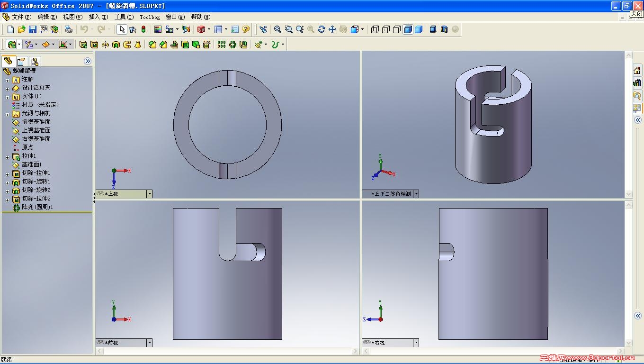Click the Section View icon
Screen dimensions: 644x364
(444, 29)
